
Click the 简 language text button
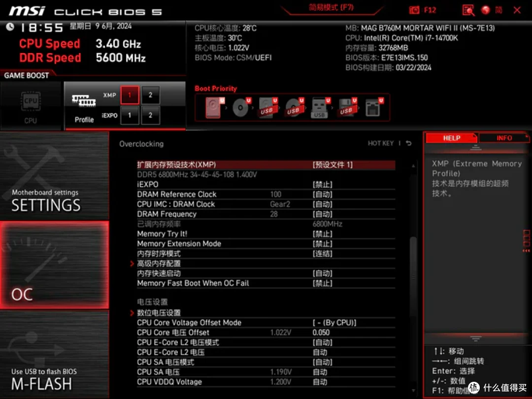coord(499,10)
